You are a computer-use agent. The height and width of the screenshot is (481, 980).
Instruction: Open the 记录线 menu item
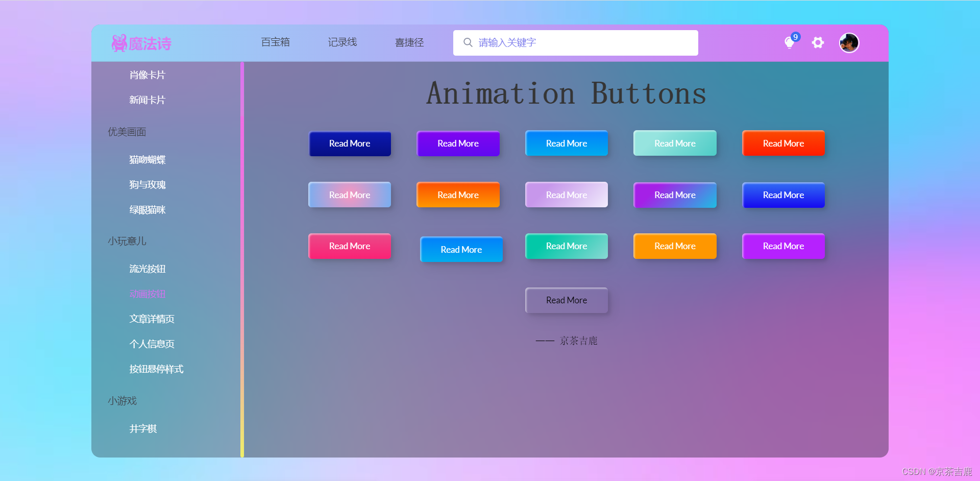(342, 42)
